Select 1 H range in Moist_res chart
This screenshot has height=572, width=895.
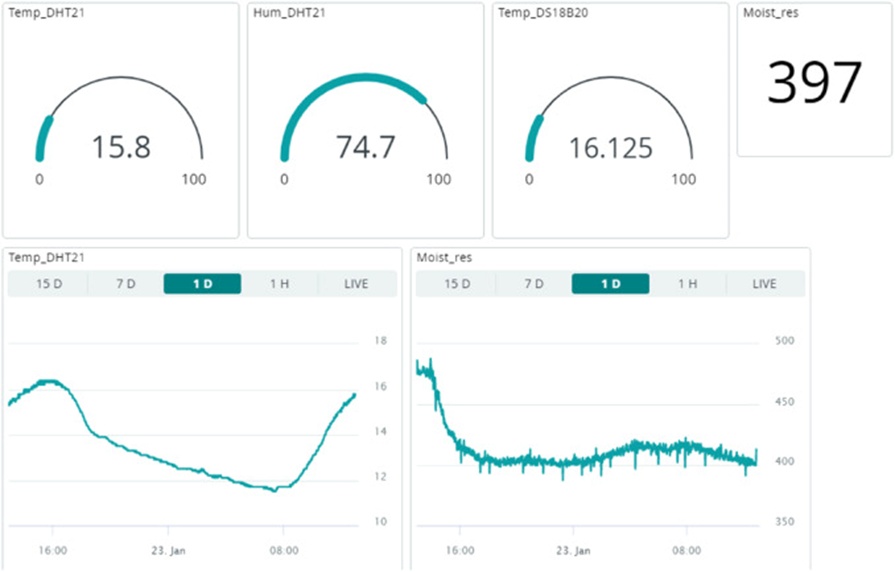click(687, 284)
